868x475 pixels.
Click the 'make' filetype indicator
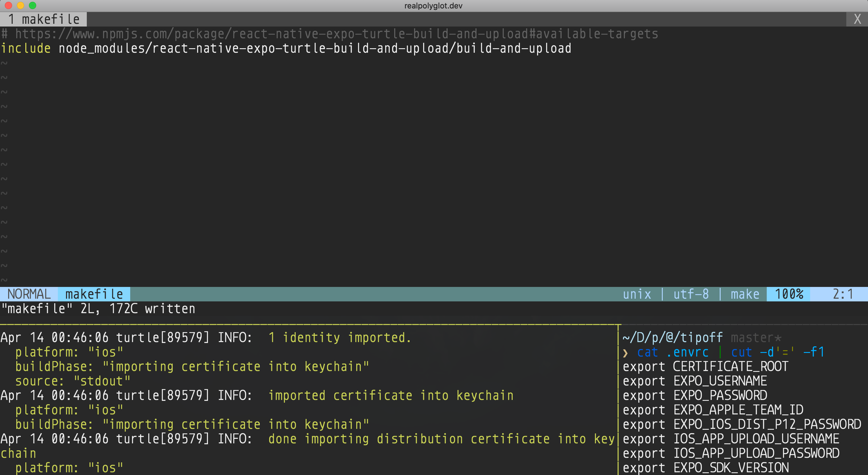point(745,294)
